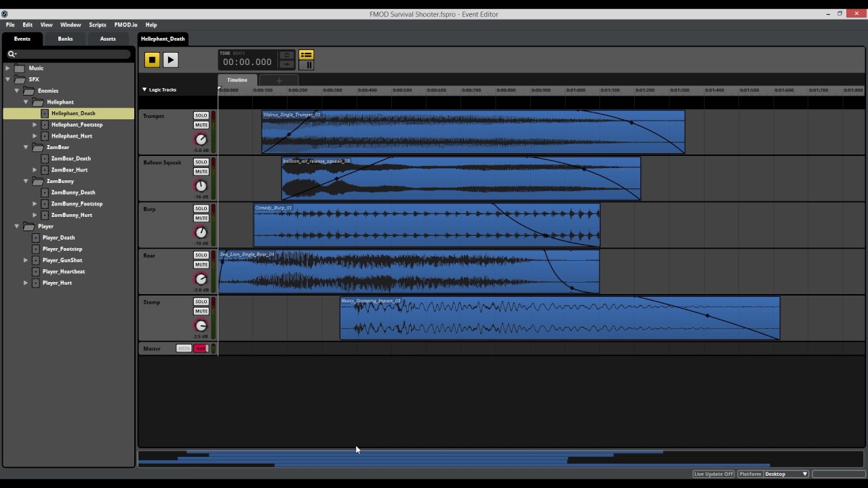The width and height of the screenshot is (868, 488).
Task: Mute the Trumpet track
Action: click(x=201, y=125)
